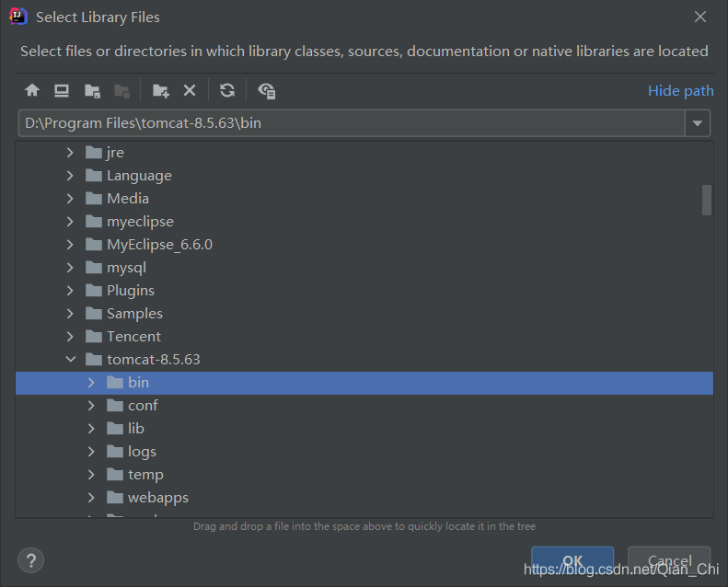Click the project directory toolbar icon
The image size is (728, 587).
(92, 90)
